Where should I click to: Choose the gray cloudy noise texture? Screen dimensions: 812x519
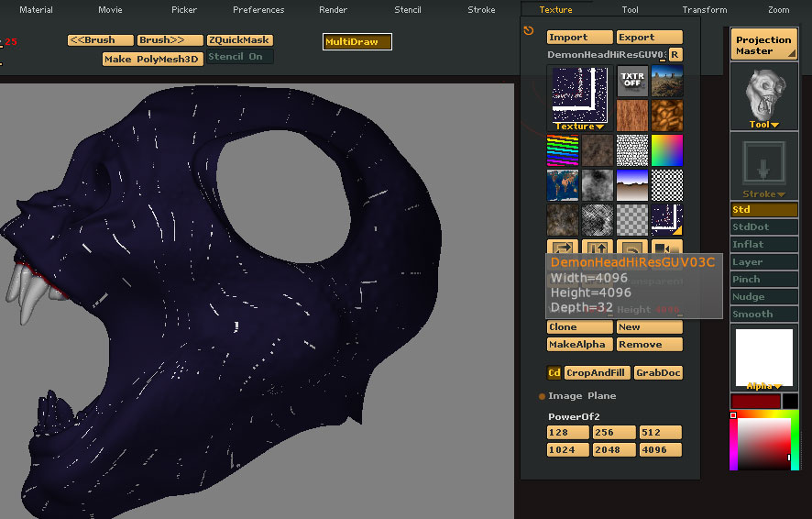(x=598, y=185)
